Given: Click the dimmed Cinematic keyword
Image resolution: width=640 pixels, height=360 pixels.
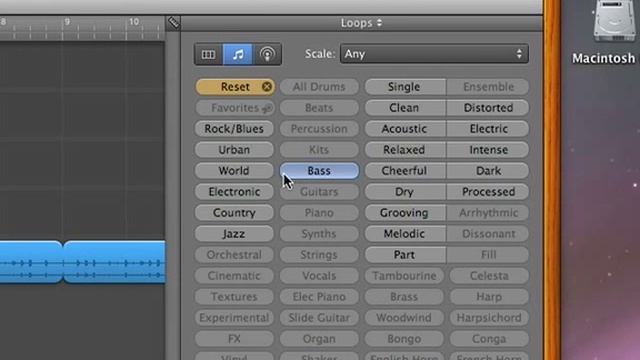Looking at the screenshot, I should tap(234, 276).
